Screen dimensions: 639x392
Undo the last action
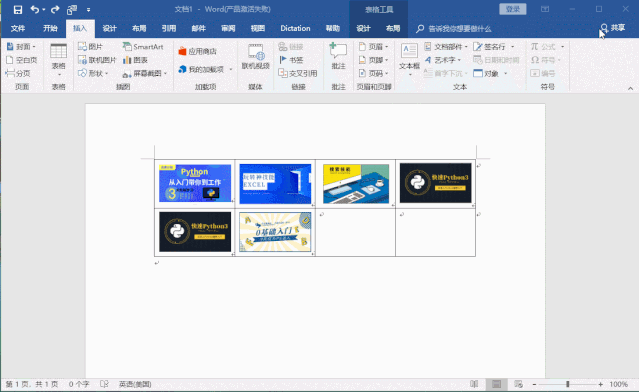click(x=35, y=9)
